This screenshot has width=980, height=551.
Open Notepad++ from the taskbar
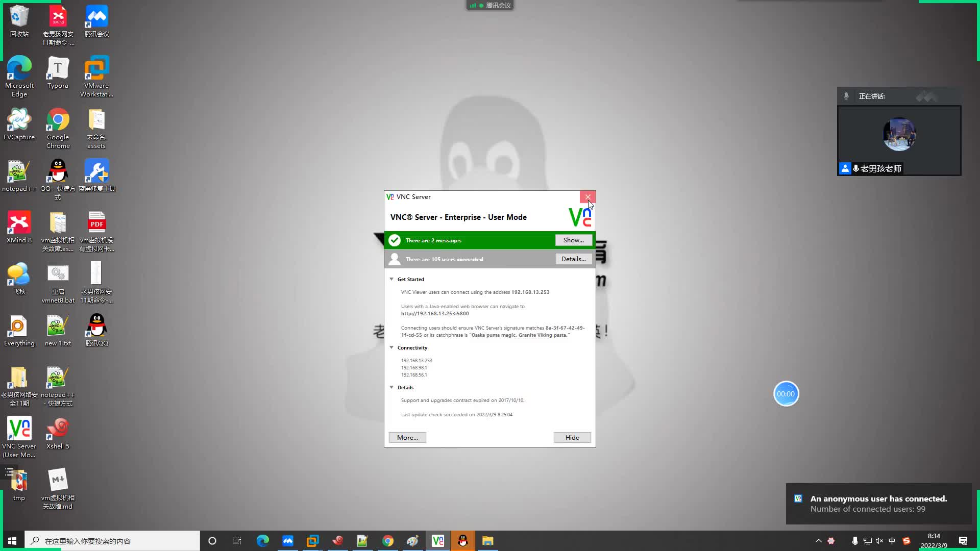[362, 541]
